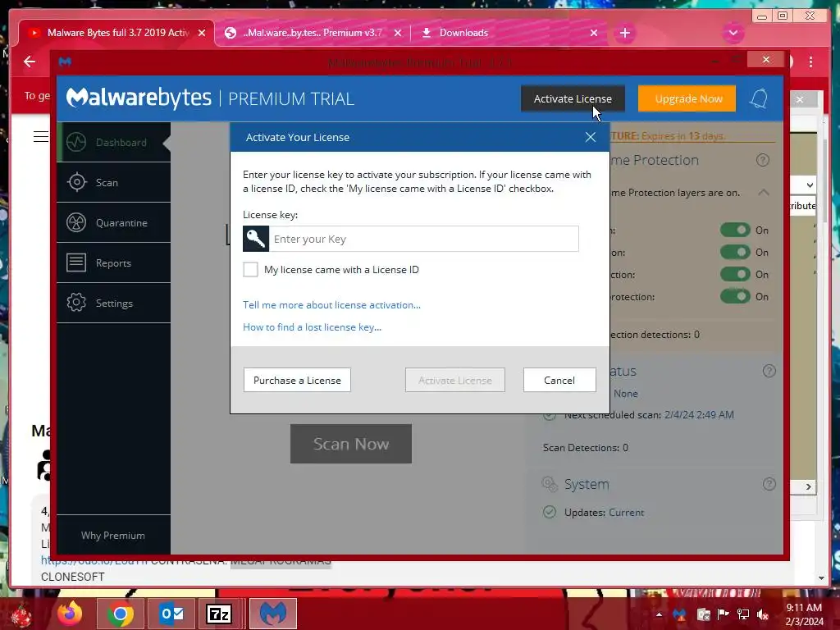Switch to the Malware Bytes YouTube tab
This screenshot has width=840, height=630.
click(116, 33)
